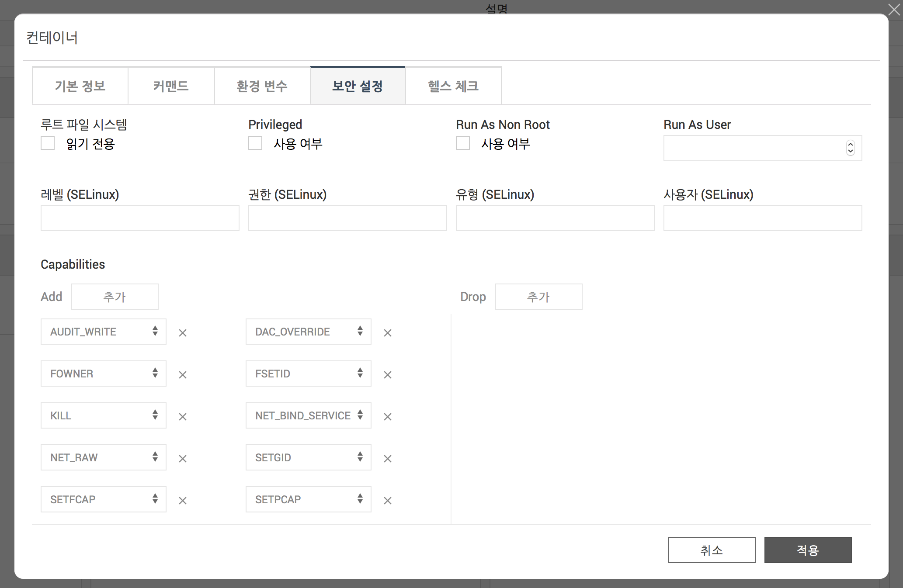This screenshot has height=588, width=903.
Task: Select the 보안 설정 tab
Action: (x=358, y=86)
